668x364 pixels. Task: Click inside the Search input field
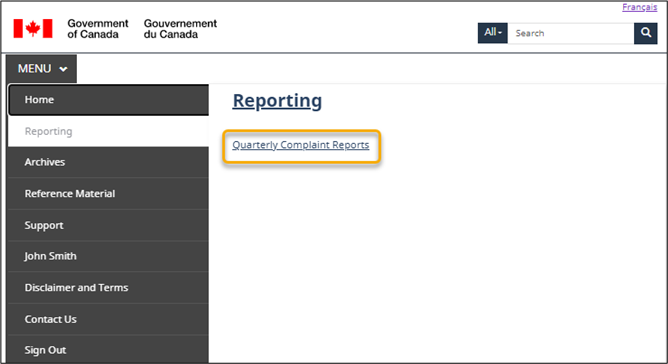tap(570, 33)
